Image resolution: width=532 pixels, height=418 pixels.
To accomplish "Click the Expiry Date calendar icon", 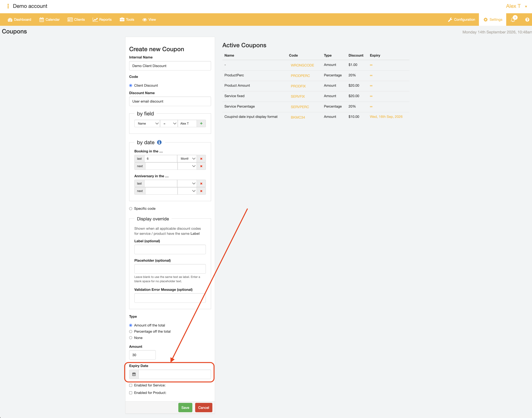I will click(x=134, y=374).
